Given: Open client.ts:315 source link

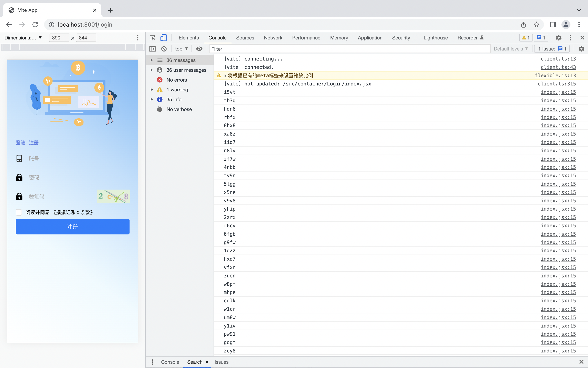Looking at the screenshot, I should pyautogui.click(x=557, y=84).
